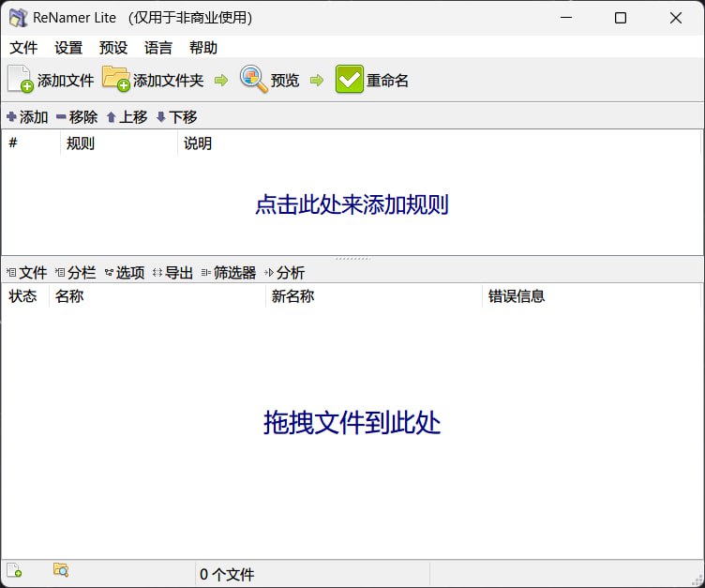705x588 pixels.
Task: Click the minus 移除 rule button
Action: coord(77,117)
